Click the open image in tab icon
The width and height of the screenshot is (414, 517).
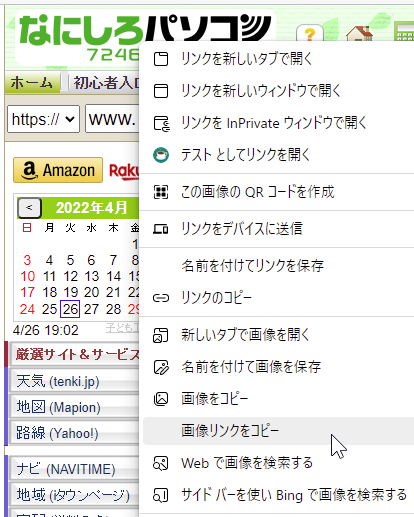coord(161,335)
